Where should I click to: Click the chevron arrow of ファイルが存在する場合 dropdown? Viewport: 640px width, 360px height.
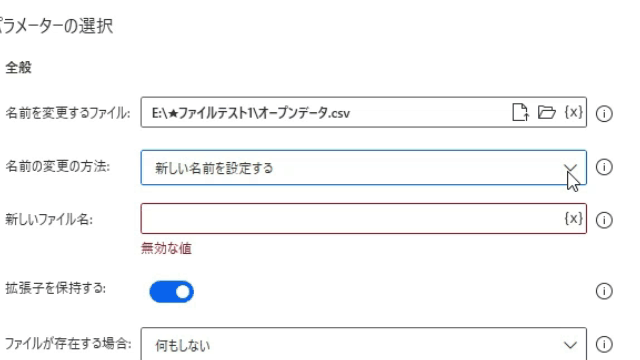coord(570,345)
